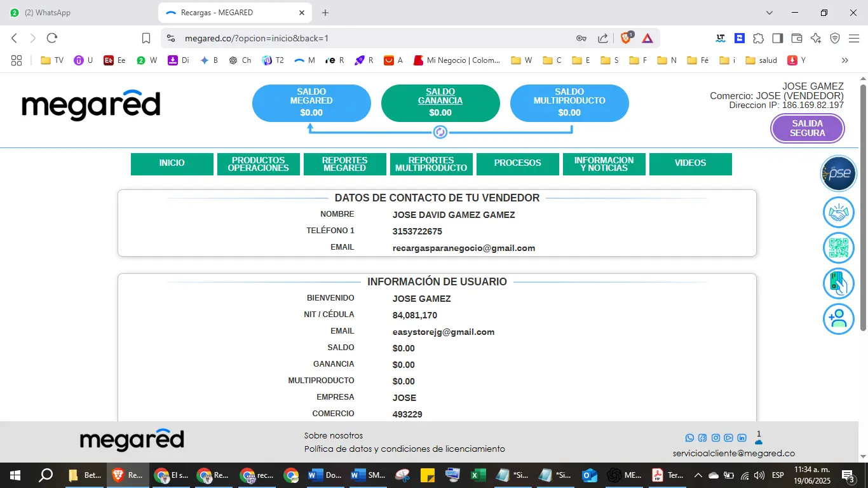Click the SALDO MULTIPRODUCTO balance button
The width and height of the screenshot is (868, 488).
(x=569, y=103)
